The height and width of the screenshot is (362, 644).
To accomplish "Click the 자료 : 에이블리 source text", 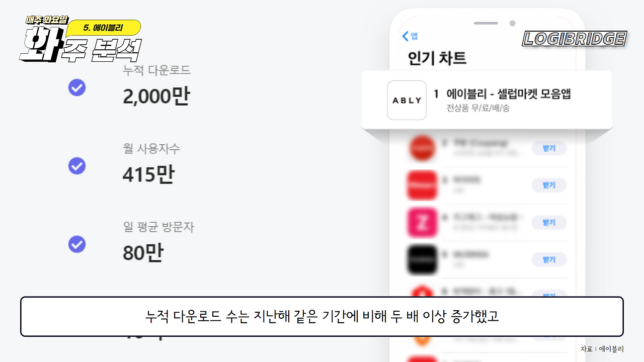I will point(602,348).
